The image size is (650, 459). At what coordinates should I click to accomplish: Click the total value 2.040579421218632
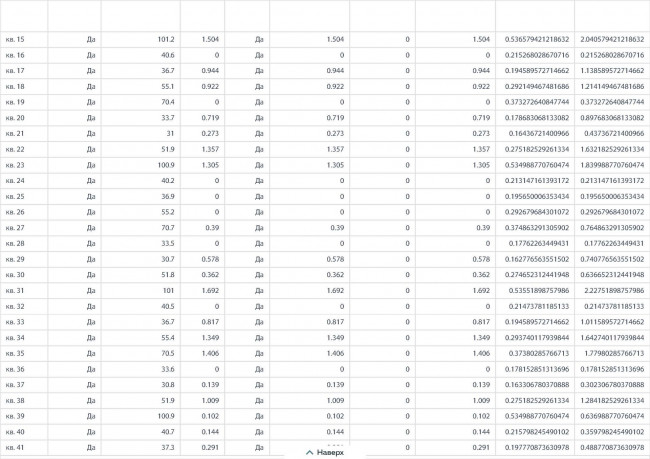(x=612, y=39)
